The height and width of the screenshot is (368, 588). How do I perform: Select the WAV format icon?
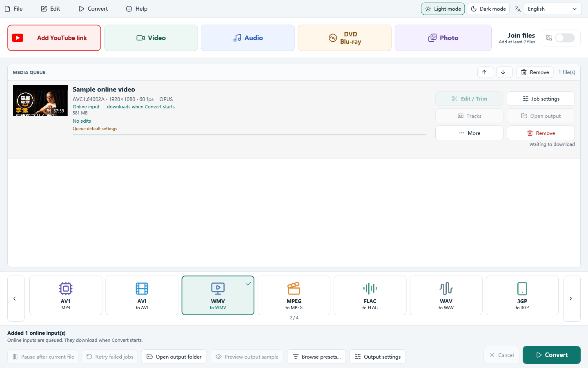coord(446,289)
